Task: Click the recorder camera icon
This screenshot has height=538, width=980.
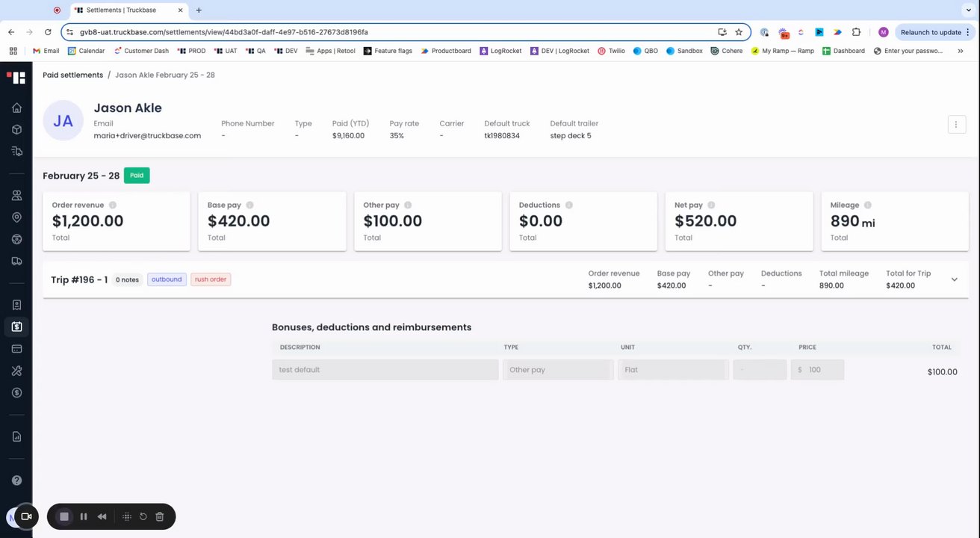Action: [x=25, y=516]
